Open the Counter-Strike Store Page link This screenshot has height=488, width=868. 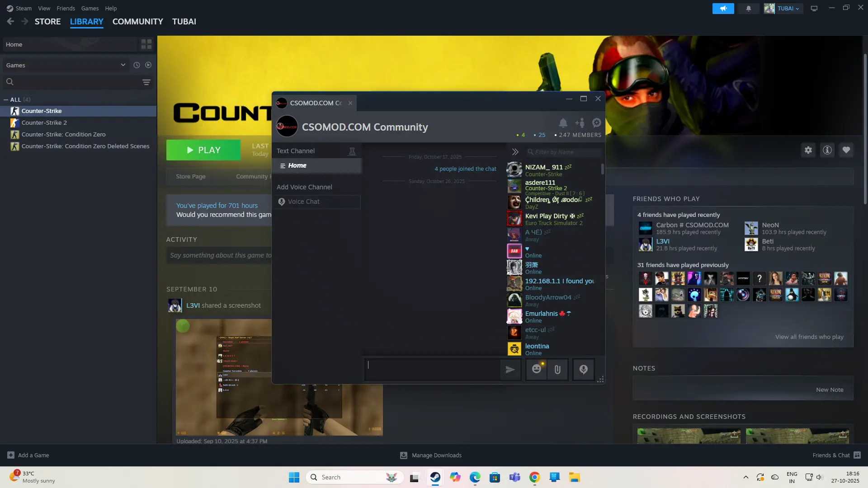(x=191, y=176)
